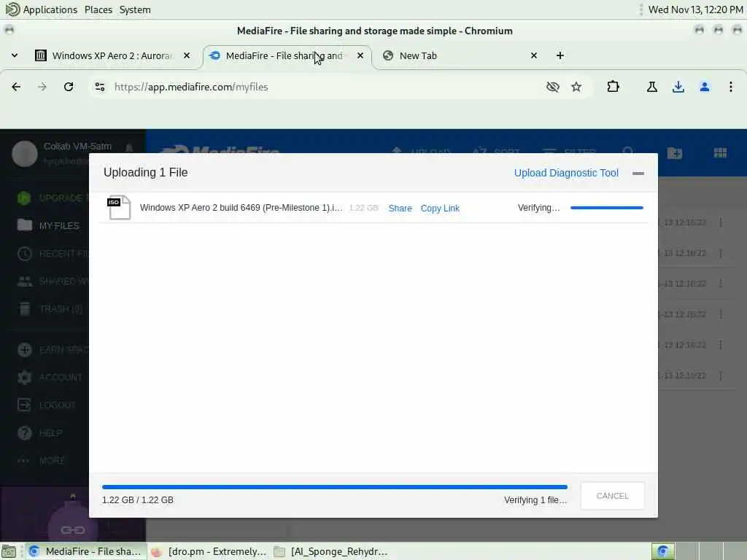Minimize the upload dialog with dash icon
The width and height of the screenshot is (747, 560).
pyautogui.click(x=638, y=174)
